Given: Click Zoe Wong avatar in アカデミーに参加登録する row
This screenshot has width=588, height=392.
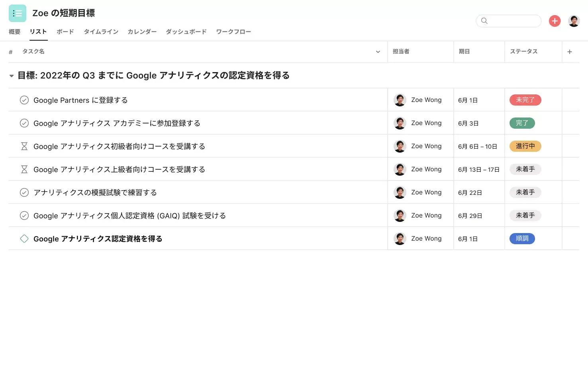Looking at the screenshot, I should coord(400,123).
